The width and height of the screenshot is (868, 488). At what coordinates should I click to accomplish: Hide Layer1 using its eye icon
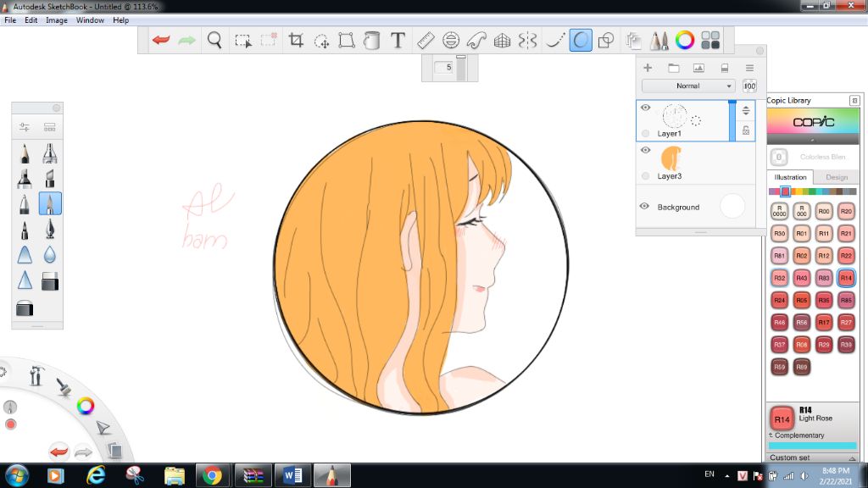tap(645, 108)
